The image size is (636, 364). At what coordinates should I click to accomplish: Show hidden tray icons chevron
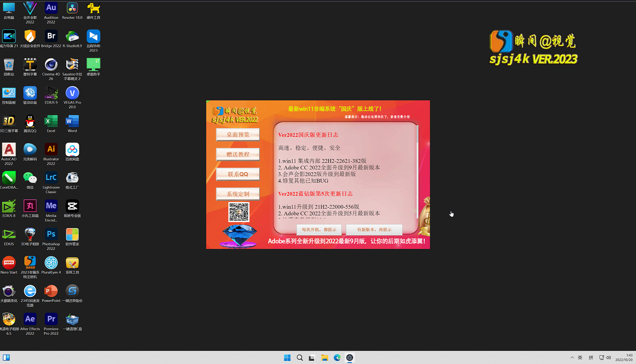[x=572, y=358]
